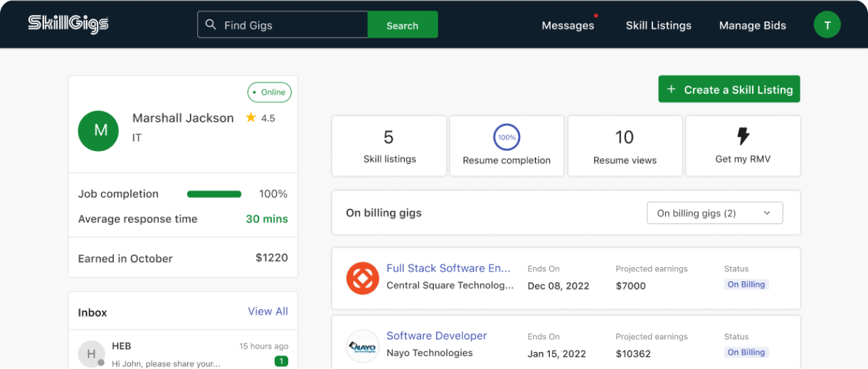The image size is (868, 369).
Task: Click the lightning bolt RMV icon
Action: click(x=743, y=137)
